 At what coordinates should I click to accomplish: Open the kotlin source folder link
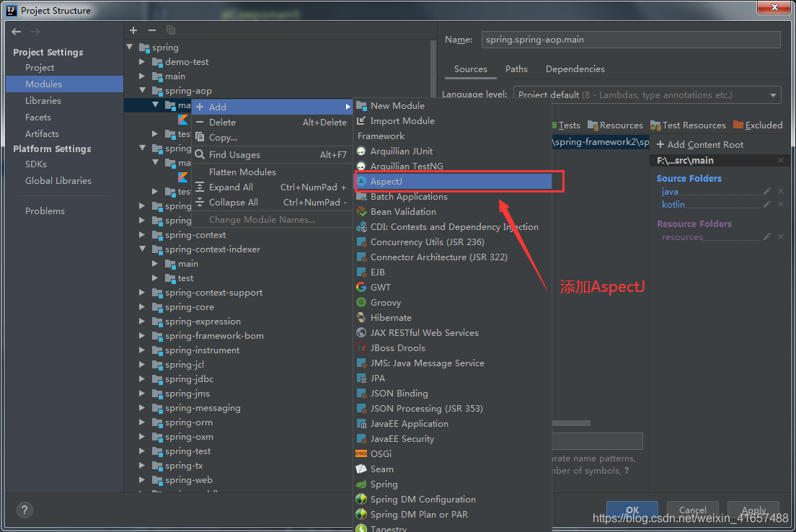point(673,204)
